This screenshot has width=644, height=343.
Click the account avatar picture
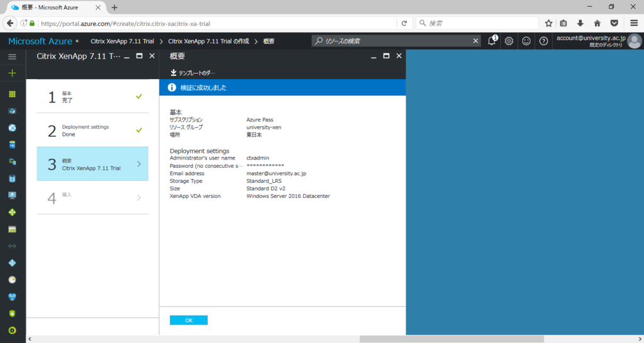(635, 41)
